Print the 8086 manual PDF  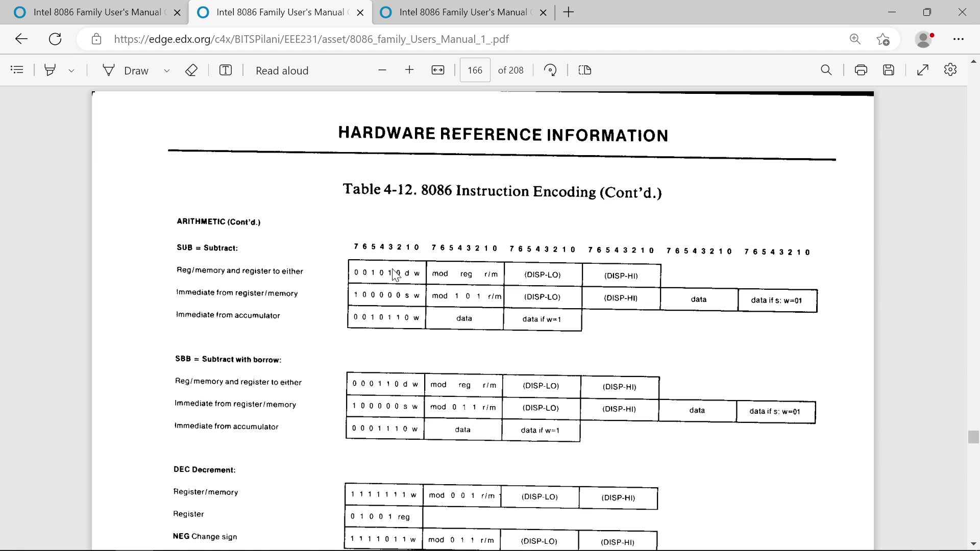click(x=861, y=70)
